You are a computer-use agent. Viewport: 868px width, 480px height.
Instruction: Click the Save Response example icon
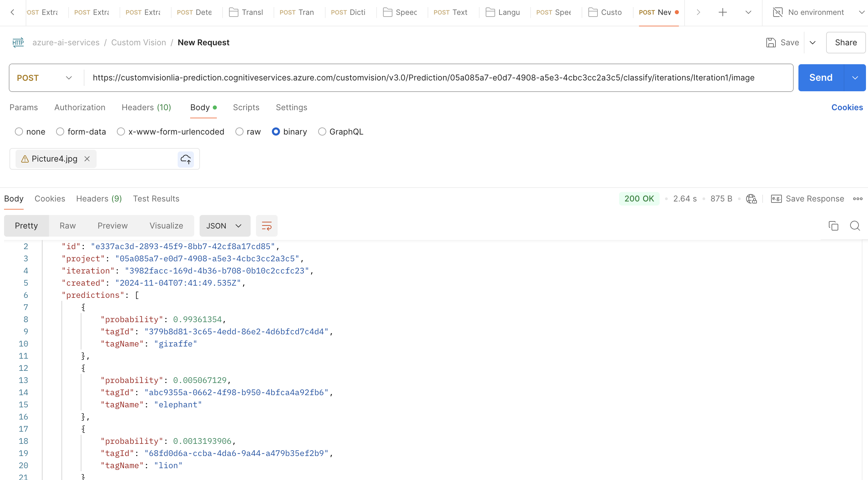[x=776, y=199]
